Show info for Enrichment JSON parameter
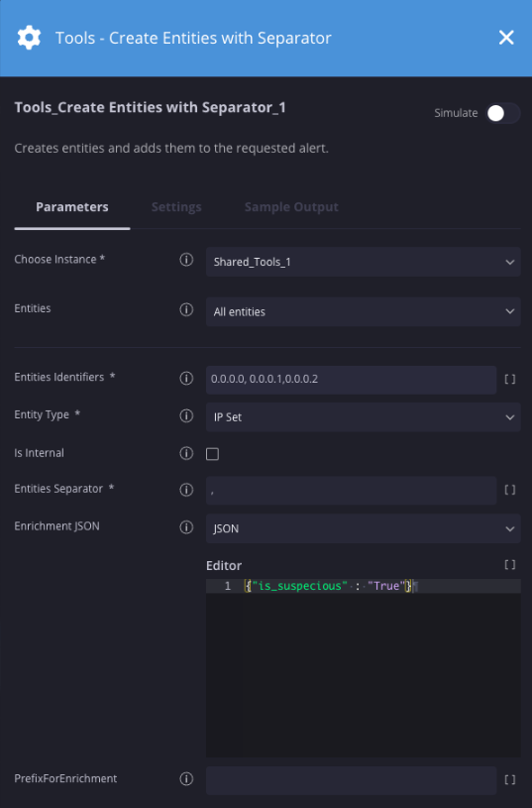Viewport: 532px width, 808px height. pyautogui.click(x=186, y=527)
